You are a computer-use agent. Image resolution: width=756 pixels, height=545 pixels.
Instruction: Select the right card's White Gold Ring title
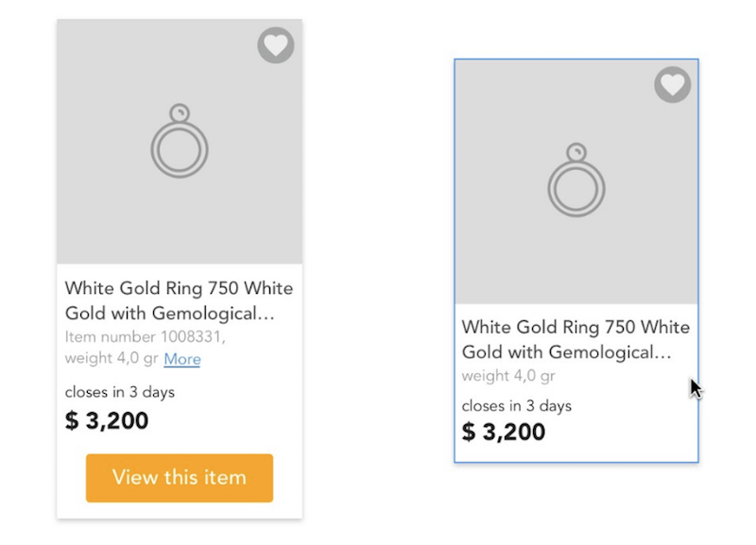(576, 328)
